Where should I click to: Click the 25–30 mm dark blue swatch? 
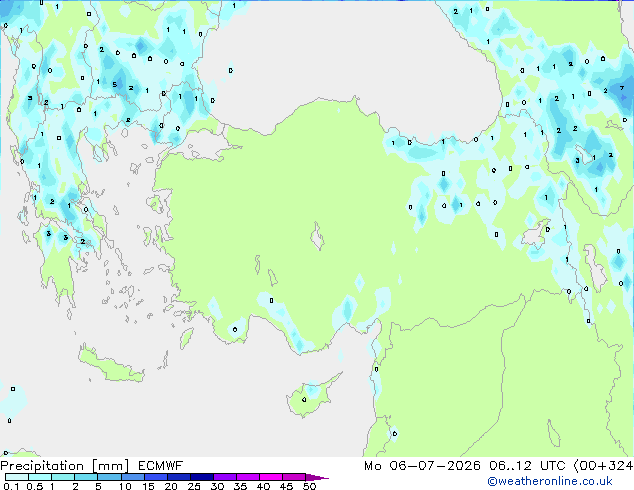[x=201, y=477]
